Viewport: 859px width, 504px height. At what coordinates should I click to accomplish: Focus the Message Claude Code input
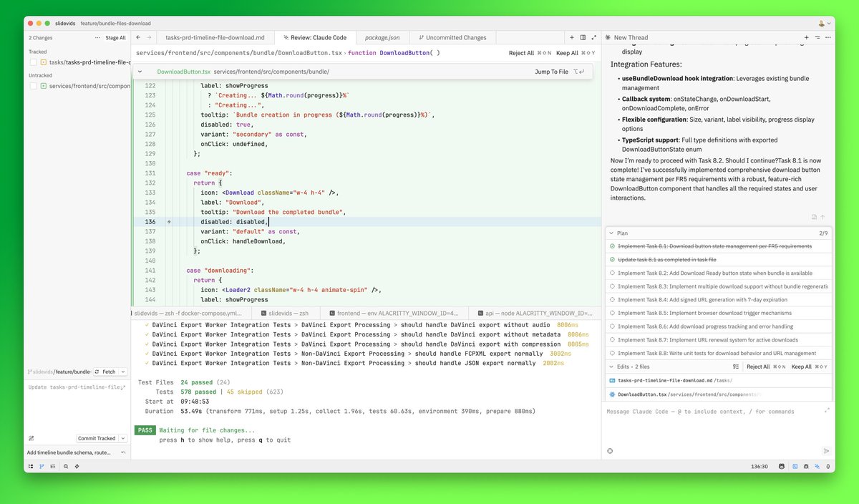[712, 412]
